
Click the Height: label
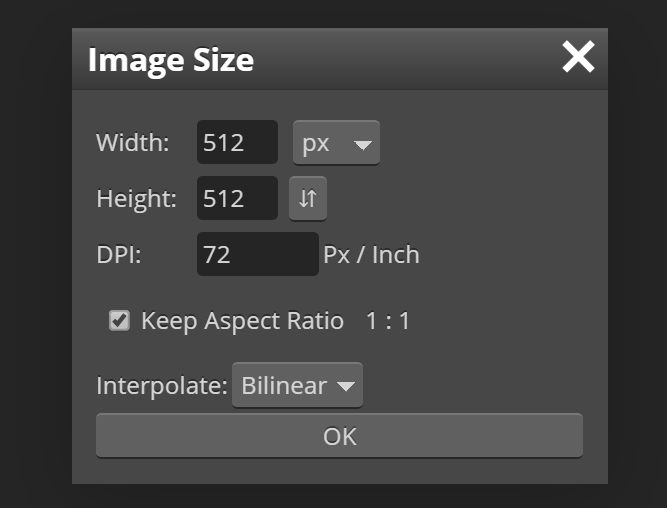pos(137,199)
